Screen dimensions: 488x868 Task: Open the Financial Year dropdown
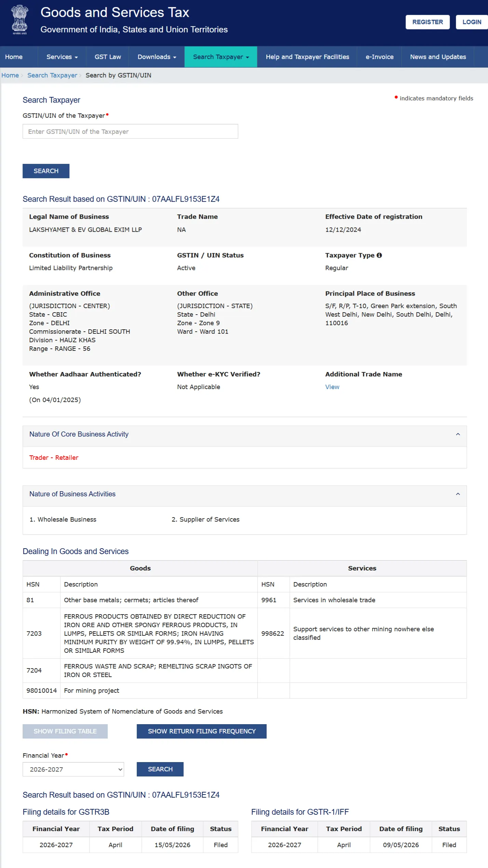73,770
